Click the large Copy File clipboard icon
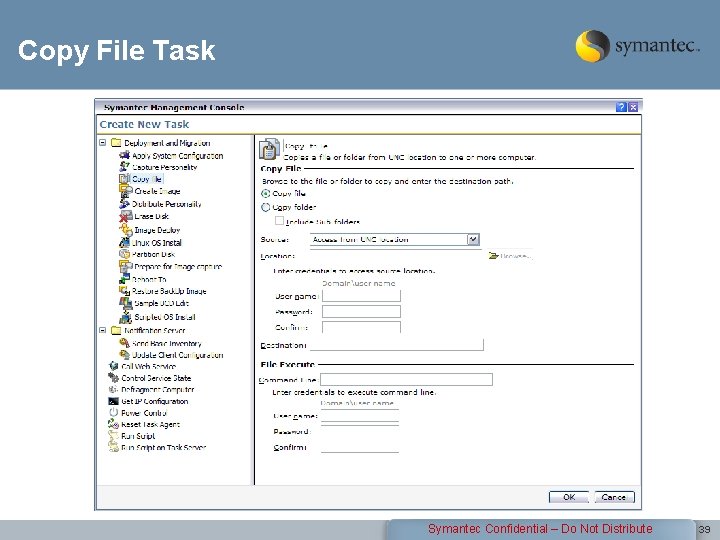Screen dimensions: 720x540 (269, 149)
